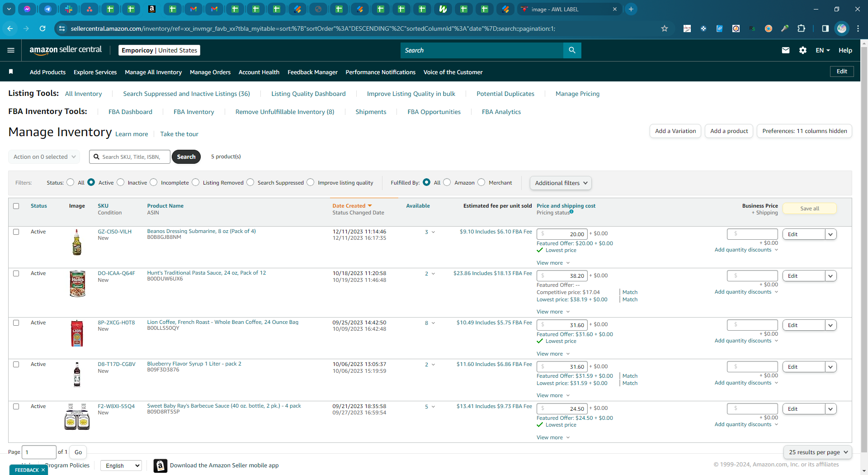Sort by Date Created column header
Screen dimensions: 868x475
point(352,206)
